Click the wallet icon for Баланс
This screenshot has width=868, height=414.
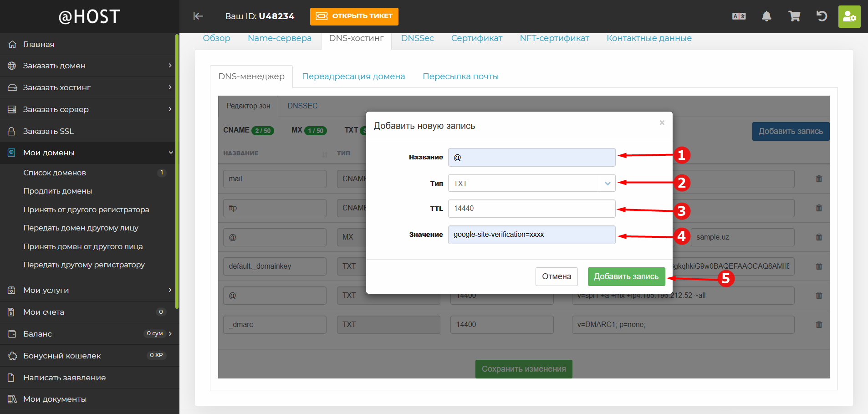click(x=12, y=334)
